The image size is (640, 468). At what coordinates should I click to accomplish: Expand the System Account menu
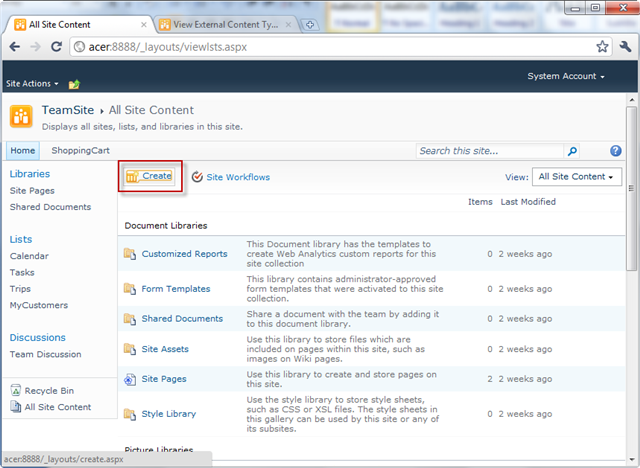pos(566,76)
